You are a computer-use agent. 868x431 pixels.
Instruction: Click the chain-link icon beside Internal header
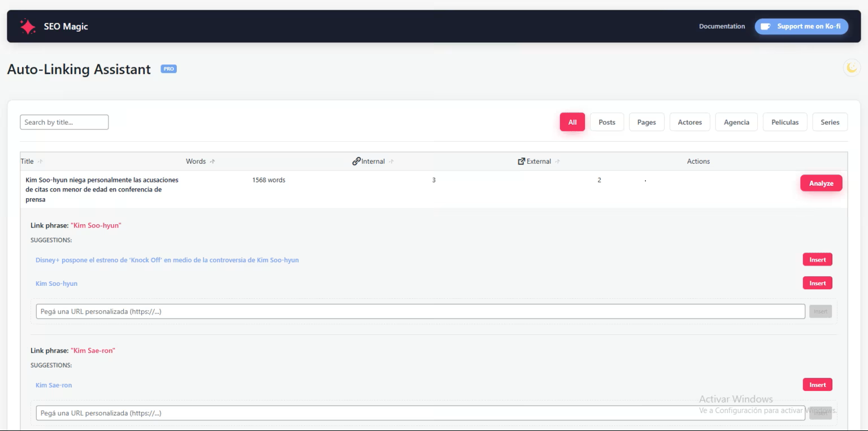[x=356, y=161]
